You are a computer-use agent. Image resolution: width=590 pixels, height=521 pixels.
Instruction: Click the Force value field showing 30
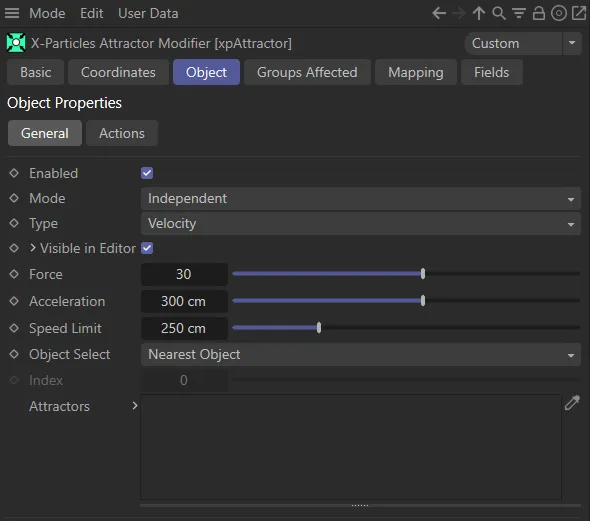(x=184, y=274)
